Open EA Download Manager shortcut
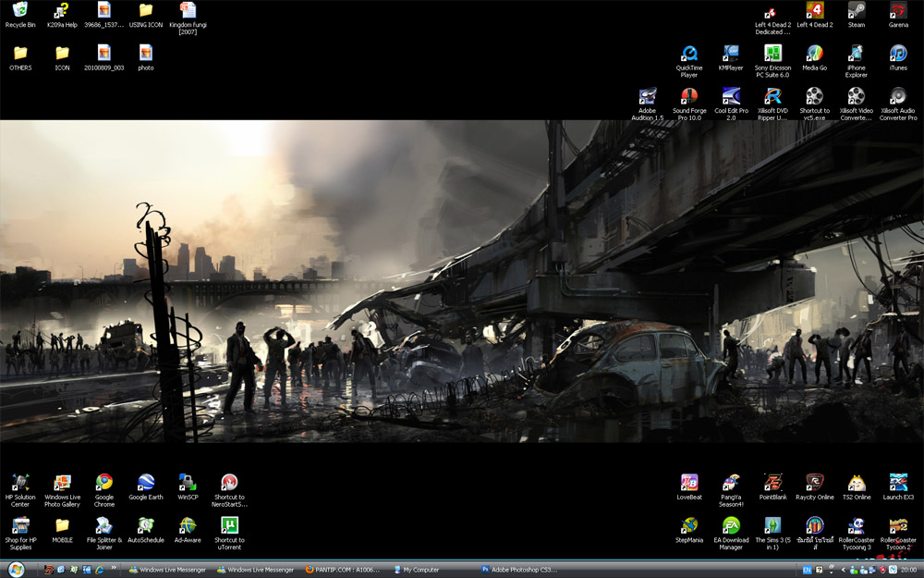Screen dimensions: 924x578 pyautogui.click(x=731, y=534)
